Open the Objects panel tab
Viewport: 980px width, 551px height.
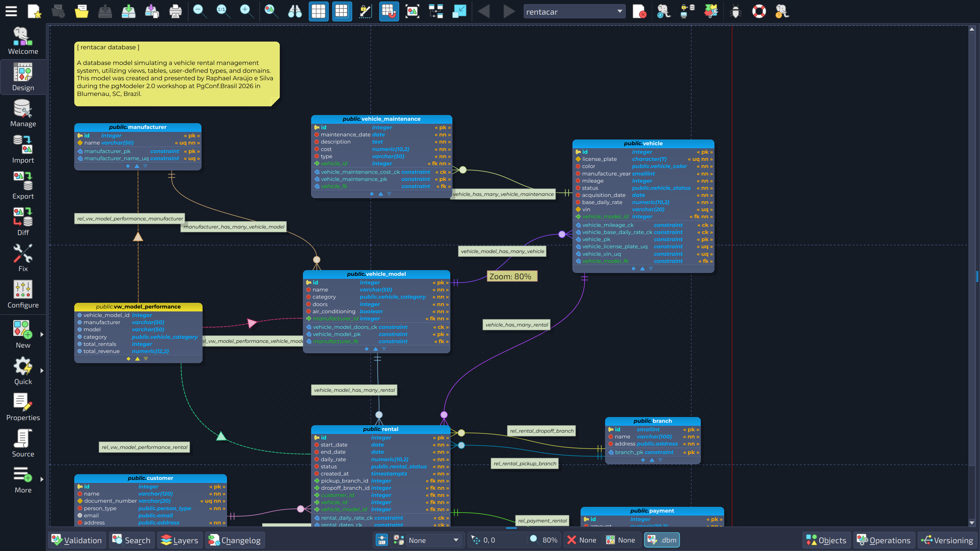tap(826, 540)
